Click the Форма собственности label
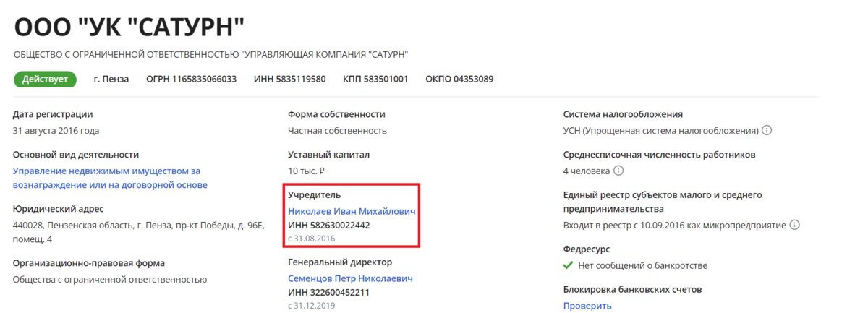 336,114
